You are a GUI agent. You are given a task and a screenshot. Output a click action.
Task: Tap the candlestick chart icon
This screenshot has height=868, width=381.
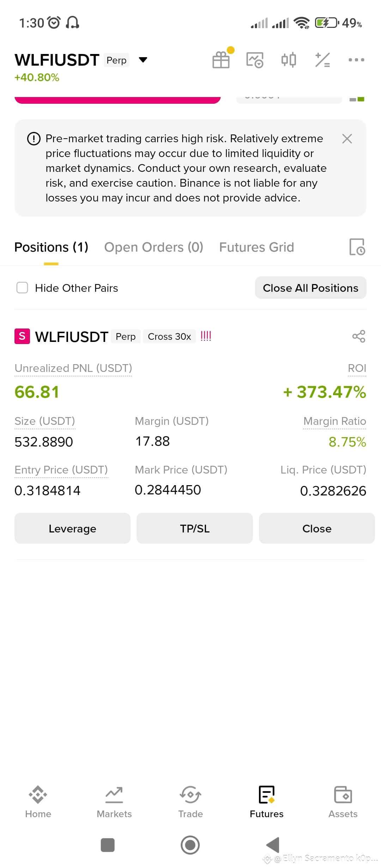(289, 60)
